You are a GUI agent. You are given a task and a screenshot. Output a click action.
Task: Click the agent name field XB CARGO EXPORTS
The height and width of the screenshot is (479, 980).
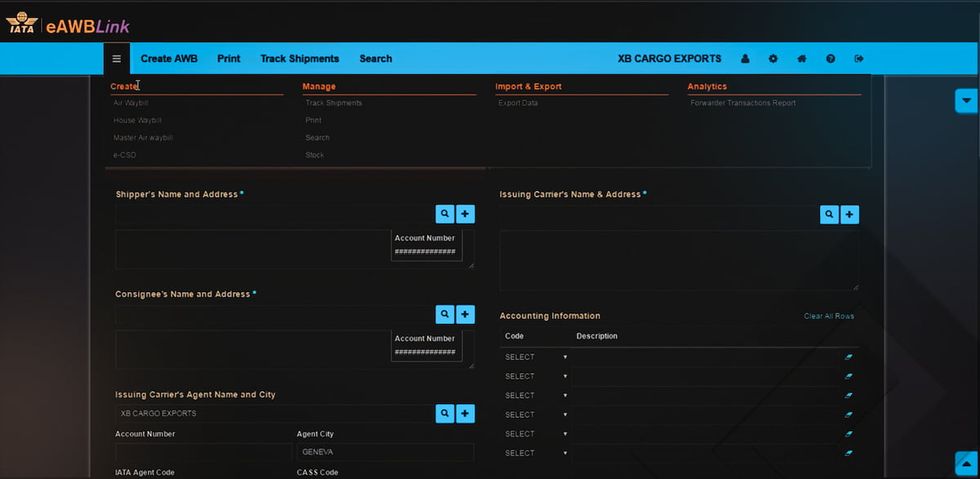tap(274, 414)
